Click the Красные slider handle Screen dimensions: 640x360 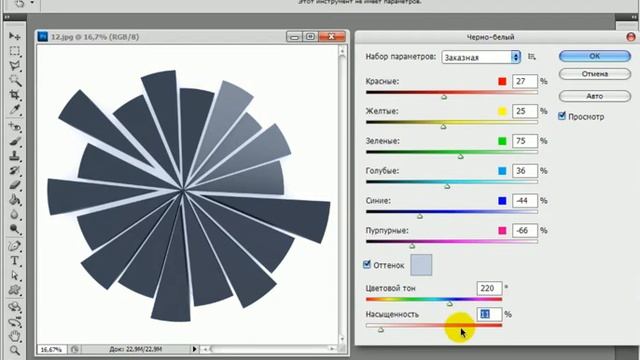444,97
